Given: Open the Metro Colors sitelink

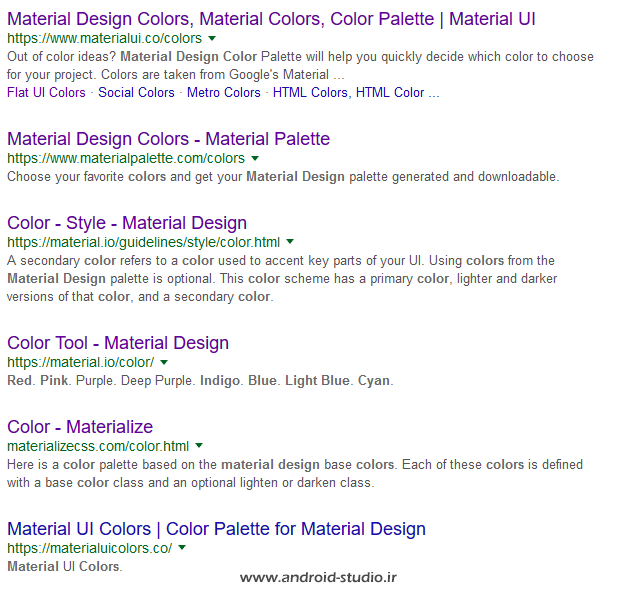Looking at the screenshot, I should click(x=223, y=93).
